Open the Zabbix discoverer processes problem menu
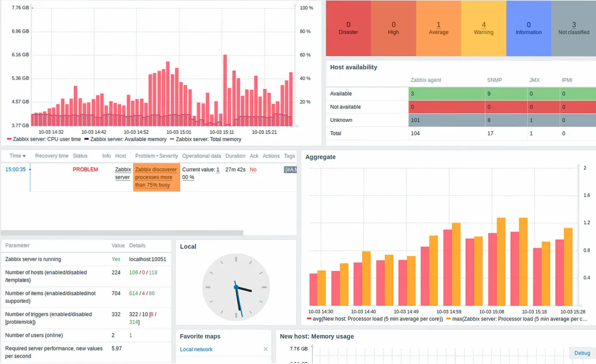The width and height of the screenshot is (596, 364). pos(156,177)
